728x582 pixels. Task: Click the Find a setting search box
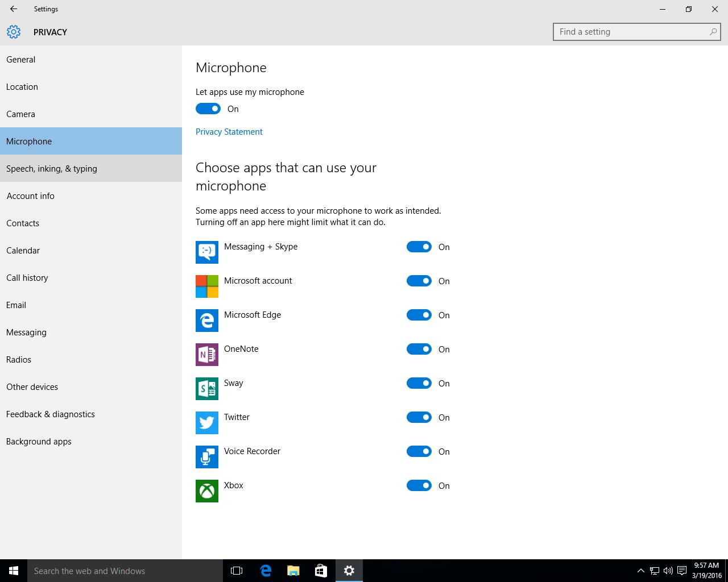(x=637, y=32)
